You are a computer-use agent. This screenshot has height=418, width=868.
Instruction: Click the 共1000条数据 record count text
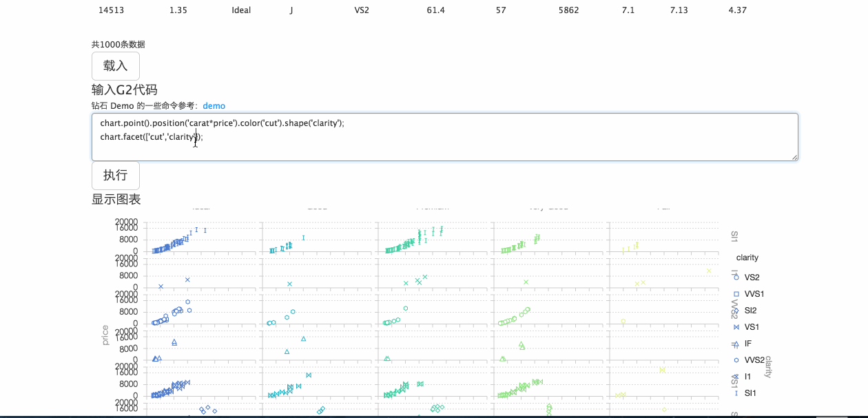point(118,45)
